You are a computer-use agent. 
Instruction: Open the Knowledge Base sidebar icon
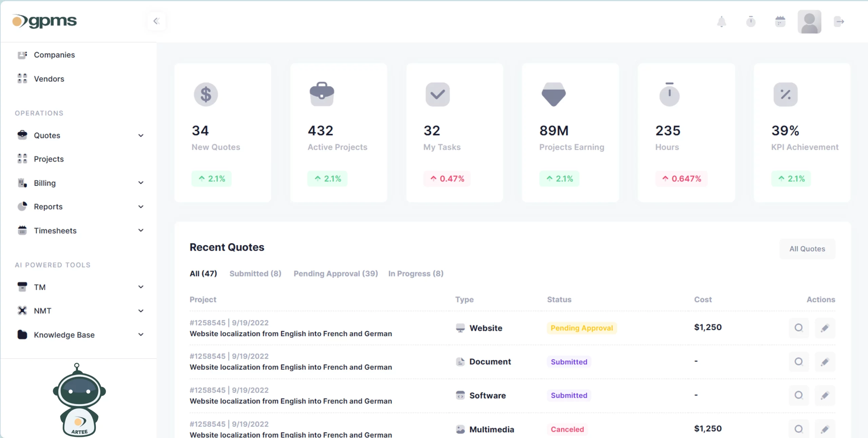pyautogui.click(x=22, y=335)
